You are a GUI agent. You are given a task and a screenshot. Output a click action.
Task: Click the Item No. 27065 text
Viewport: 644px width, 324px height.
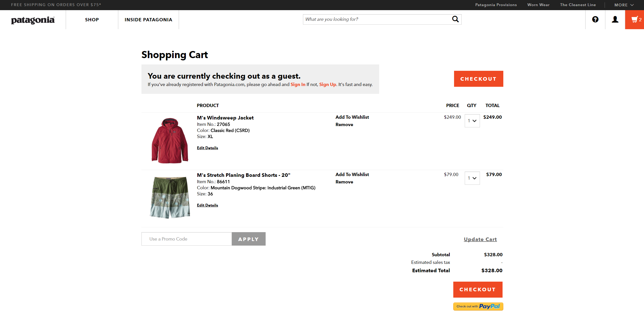(x=213, y=124)
